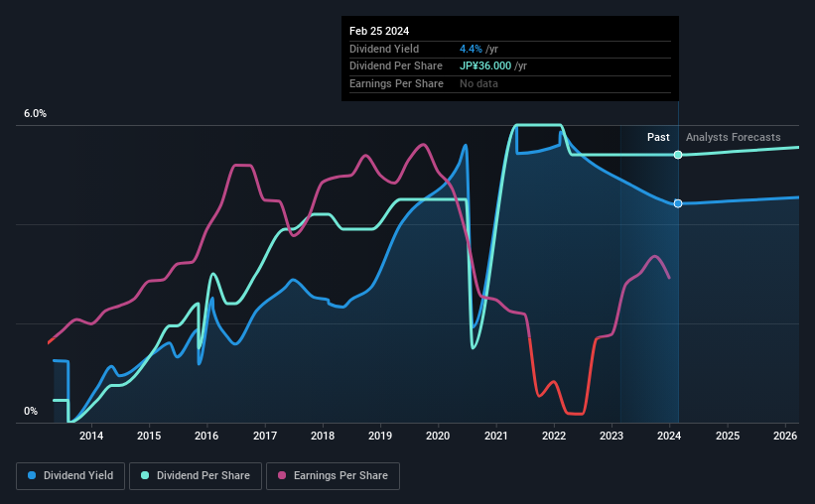Click the JP¥36.000 dividend per share value
Image resolution: width=815 pixels, height=504 pixels.
pyautogui.click(x=485, y=66)
